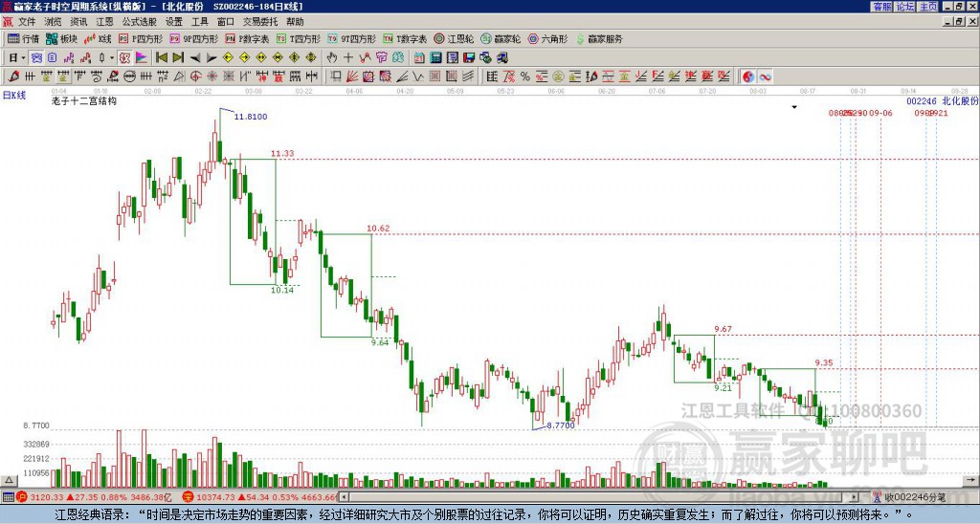The image size is (980, 524).
Task: Click the 日K线 label at chart corner
Action: click(13, 96)
